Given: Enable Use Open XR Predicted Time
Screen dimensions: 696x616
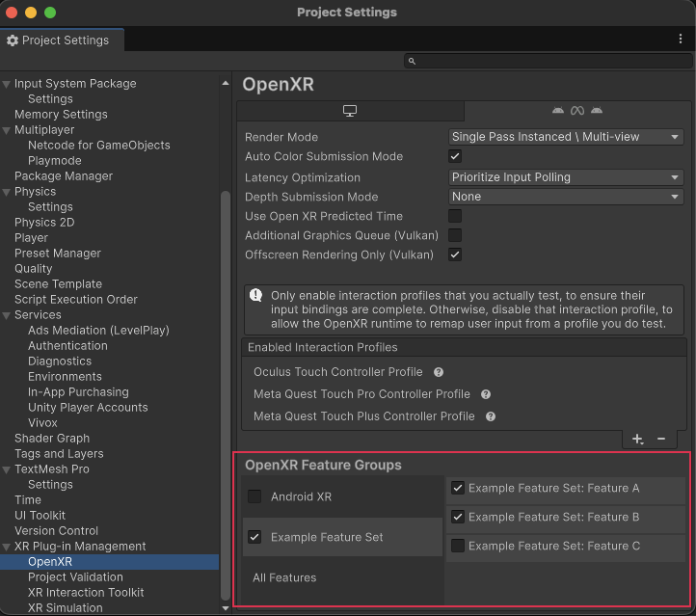Looking at the screenshot, I should click(x=455, y=216).
